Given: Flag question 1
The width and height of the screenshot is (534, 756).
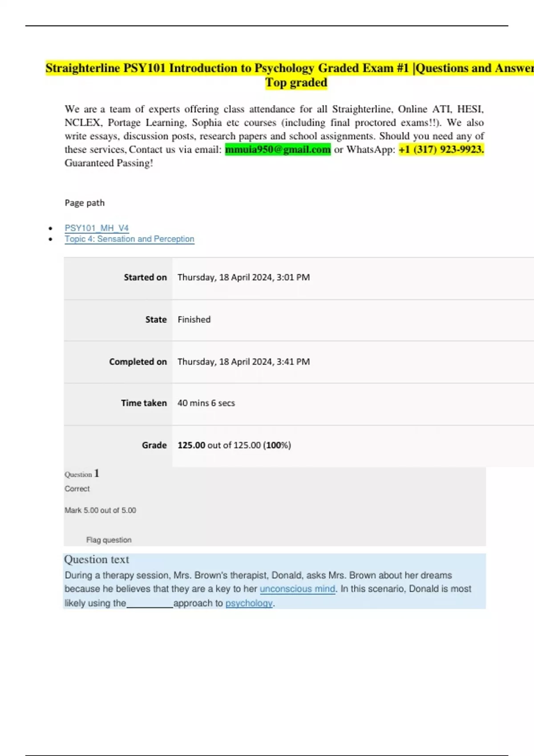Looking at the screenshot, I should (109, 540).
